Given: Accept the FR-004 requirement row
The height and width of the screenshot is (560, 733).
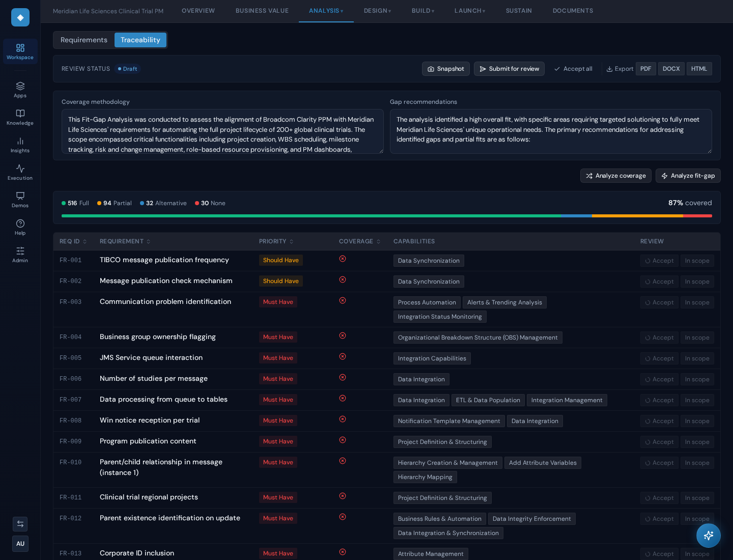Looking at the screenshot, I should (x=659, y=338).
